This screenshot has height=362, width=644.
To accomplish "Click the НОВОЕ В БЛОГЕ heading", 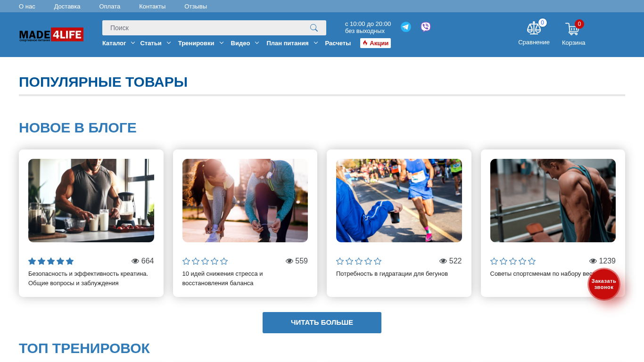I will coord(78,128).
